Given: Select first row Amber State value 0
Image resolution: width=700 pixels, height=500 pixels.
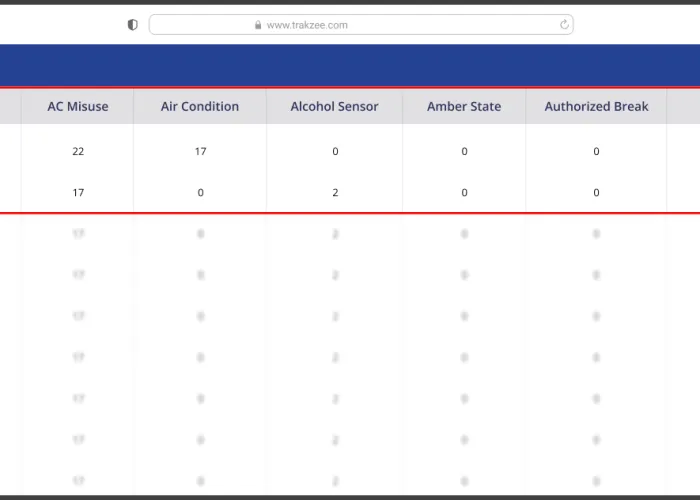Looking at the screenshot, I should pyautogui.click(x=464, y=152).
